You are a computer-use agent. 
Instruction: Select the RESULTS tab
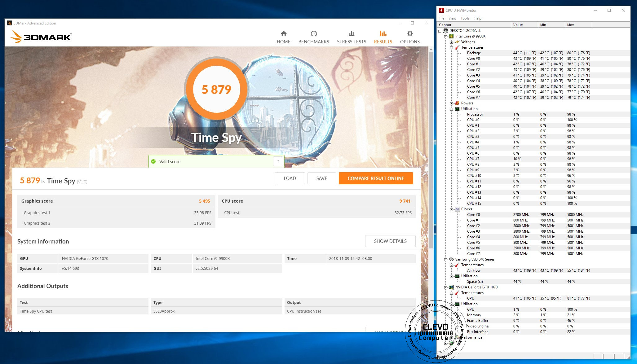coord(383,37)
